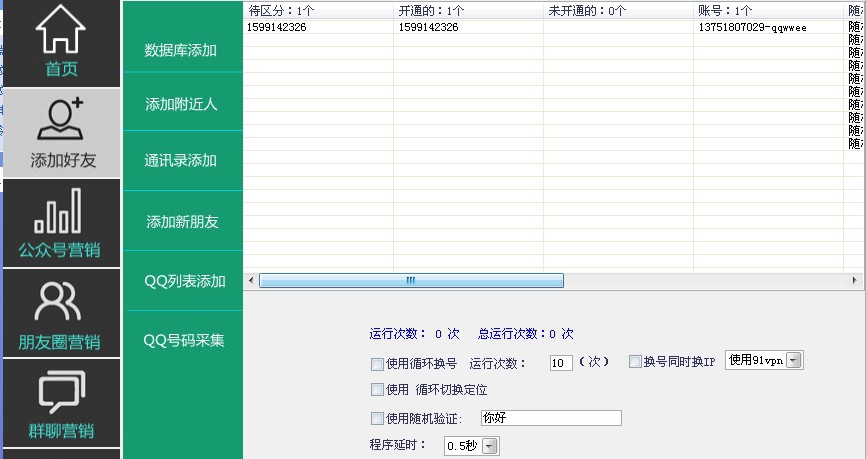Click the 运行次数 input field showing 10
The image size is (866, 459).
561,363
